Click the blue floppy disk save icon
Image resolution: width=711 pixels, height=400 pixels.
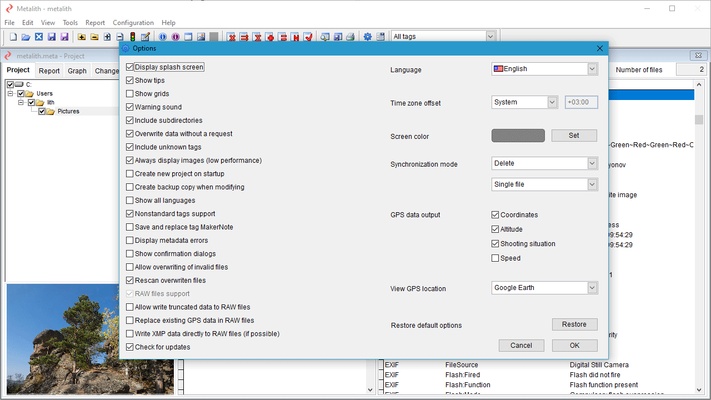pyautogui.click(x=52, y=37)
